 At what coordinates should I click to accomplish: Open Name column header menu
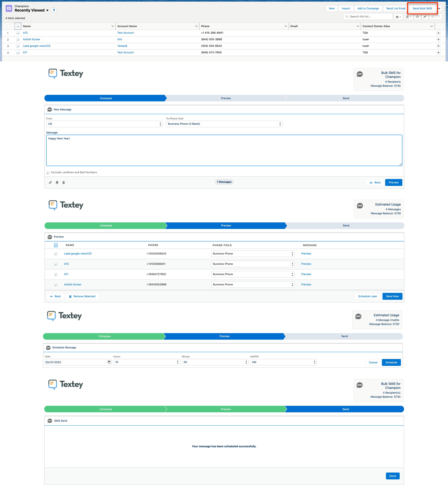[113, 26]
